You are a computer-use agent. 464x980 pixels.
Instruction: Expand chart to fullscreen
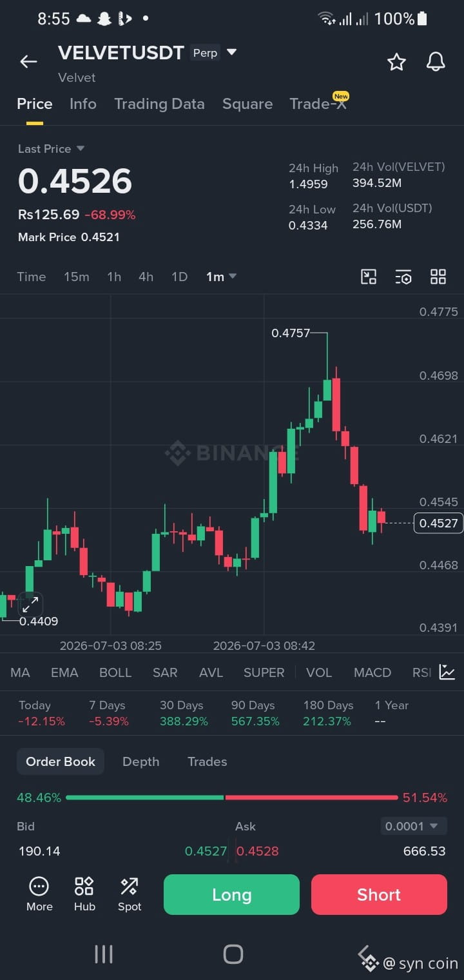tap(30, 604)
